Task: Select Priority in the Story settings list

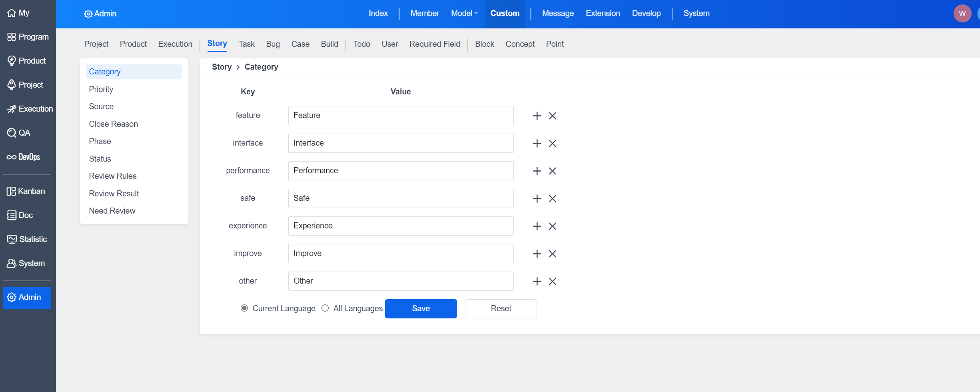Action: (101, 89)
